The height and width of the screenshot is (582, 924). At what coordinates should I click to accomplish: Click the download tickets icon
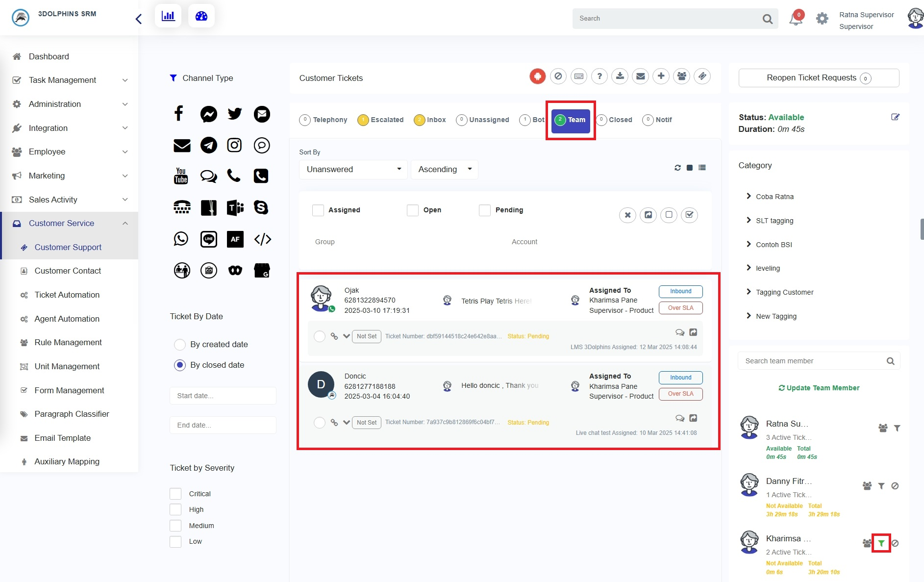coord(620,76)
